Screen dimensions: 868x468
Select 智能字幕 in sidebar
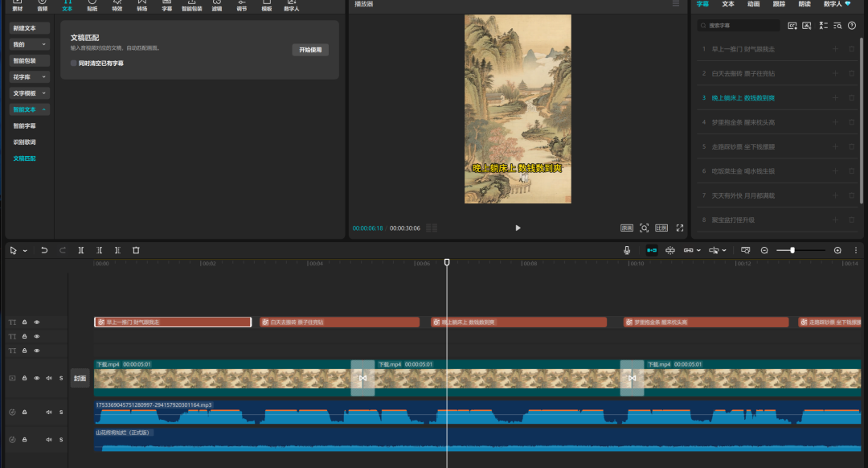point(24,125)
